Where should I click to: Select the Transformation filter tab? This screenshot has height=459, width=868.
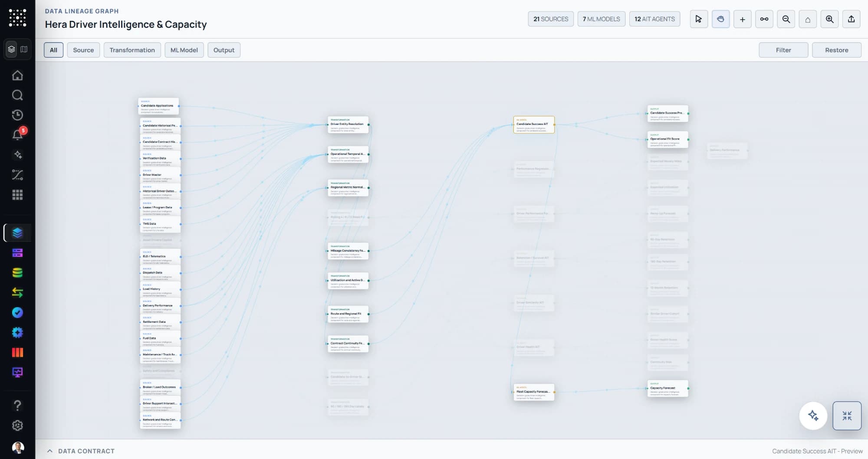click(x=132, y=50)
